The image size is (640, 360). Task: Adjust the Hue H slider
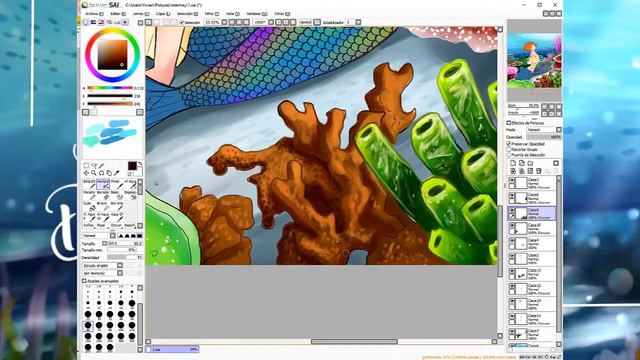click(x=110, y=88)
